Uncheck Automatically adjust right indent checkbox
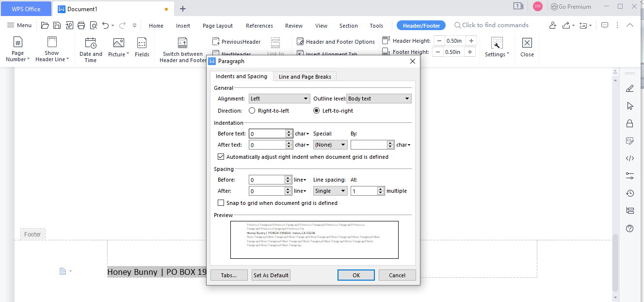 pyautogui.click(x=221, y=157)
